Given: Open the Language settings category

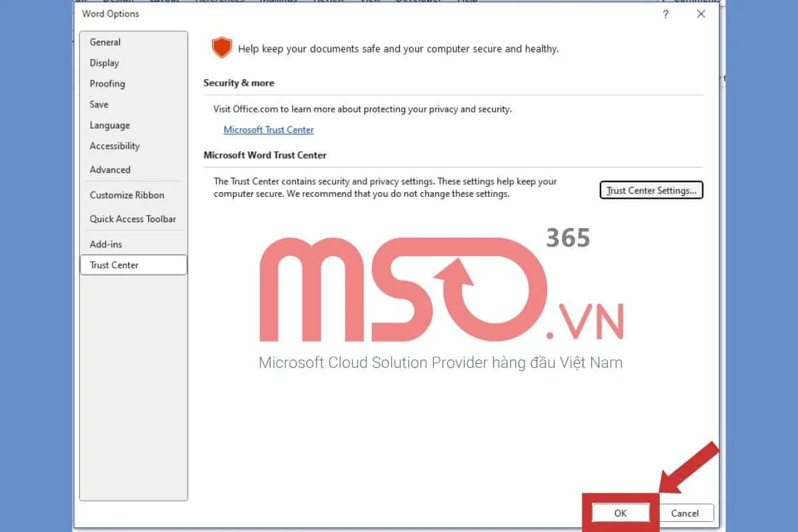Looking at the screenshot, I should tap(110, 125).
